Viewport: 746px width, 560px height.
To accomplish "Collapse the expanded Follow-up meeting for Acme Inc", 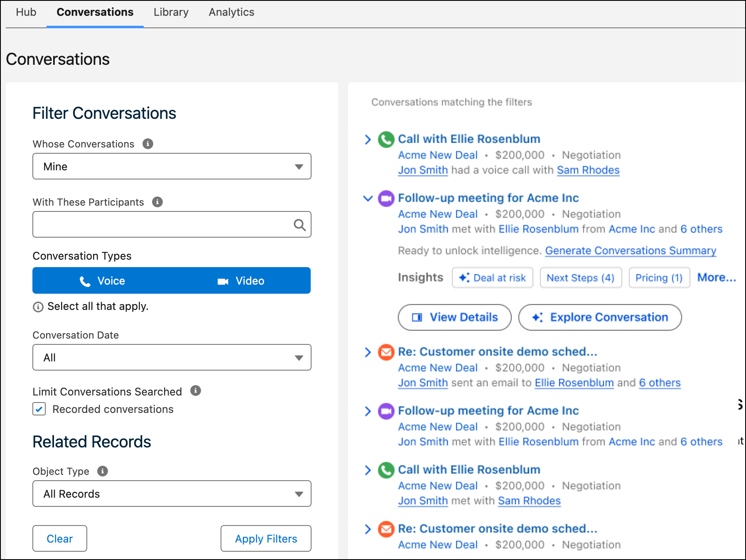I will [368, 198].
